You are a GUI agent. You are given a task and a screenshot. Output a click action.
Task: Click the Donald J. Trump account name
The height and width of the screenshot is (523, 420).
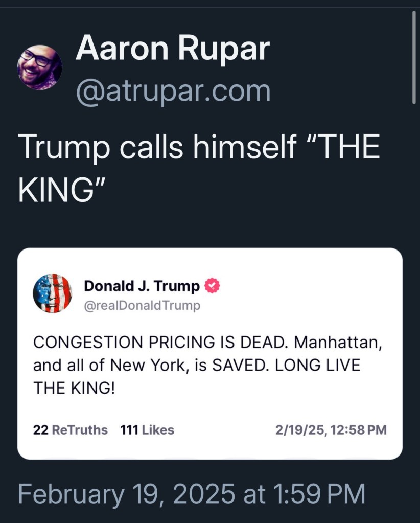tap(142, 286)
